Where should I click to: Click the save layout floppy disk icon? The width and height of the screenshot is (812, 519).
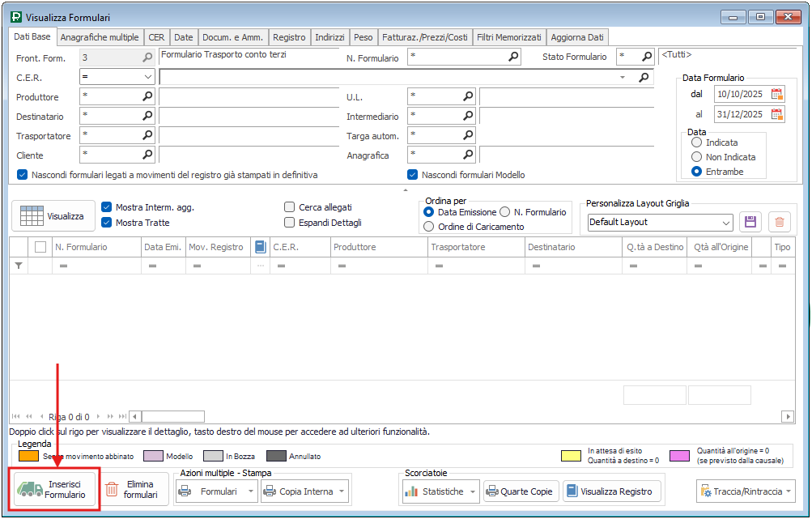[750, 222]
